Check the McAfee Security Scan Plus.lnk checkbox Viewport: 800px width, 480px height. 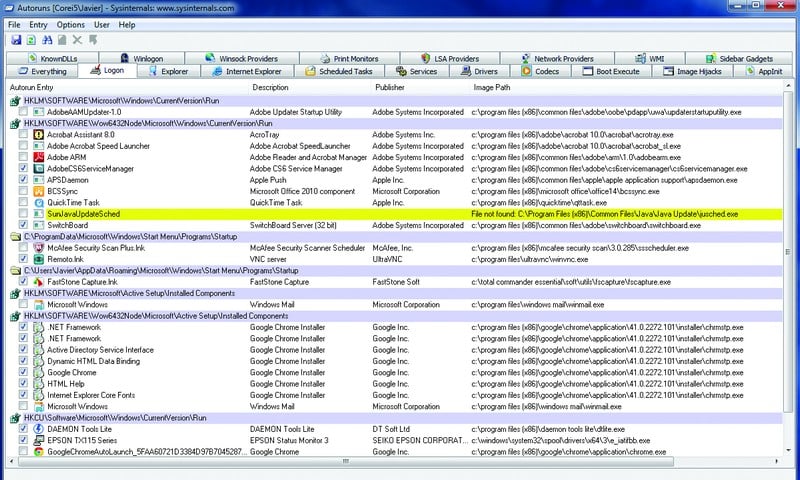(x=23, y=248)
